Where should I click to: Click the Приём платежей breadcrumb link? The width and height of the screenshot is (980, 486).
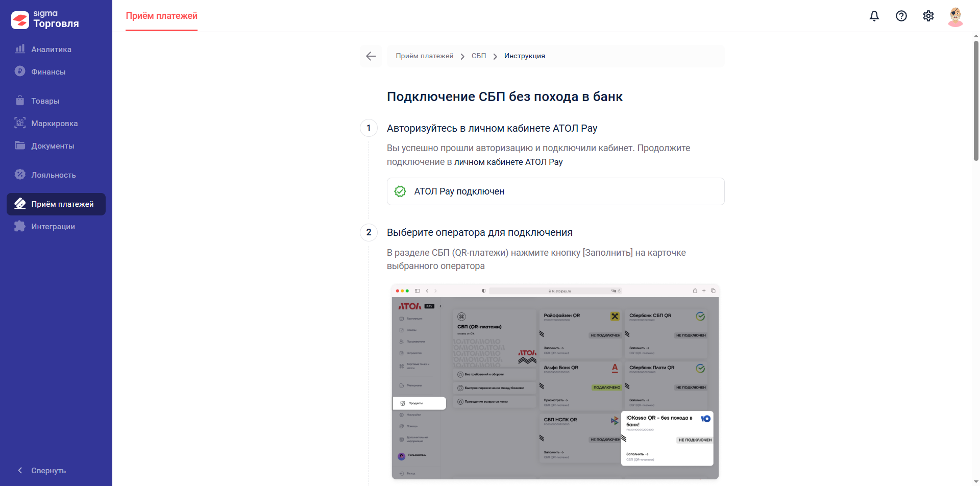point(425,56)
